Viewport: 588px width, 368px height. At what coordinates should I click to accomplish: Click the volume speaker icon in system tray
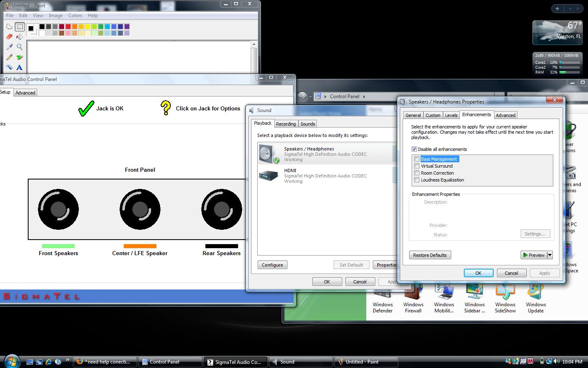tap(556, 361)
